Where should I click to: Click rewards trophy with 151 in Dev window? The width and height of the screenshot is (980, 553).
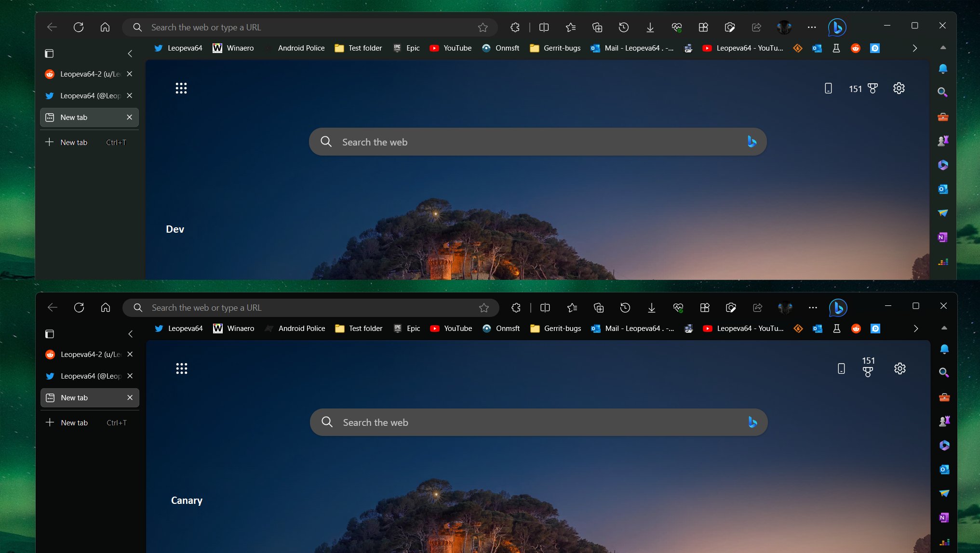coord(863,89)
